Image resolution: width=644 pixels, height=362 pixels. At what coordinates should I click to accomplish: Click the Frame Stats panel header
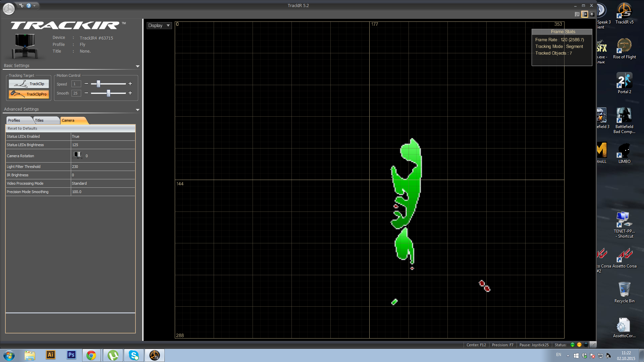point(562,32)
